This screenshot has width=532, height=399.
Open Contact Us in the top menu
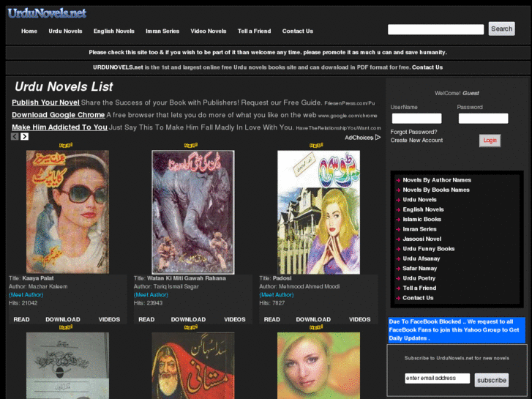coord(298,31)
